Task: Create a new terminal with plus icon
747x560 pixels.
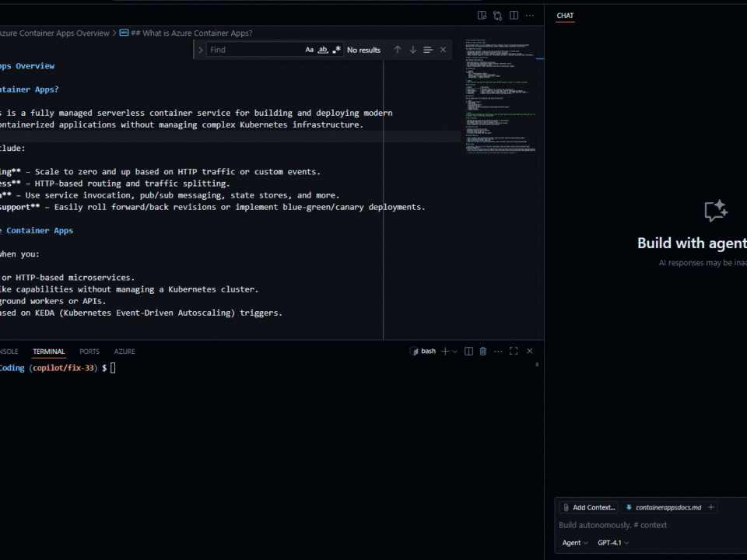Action: coord(445,351)
